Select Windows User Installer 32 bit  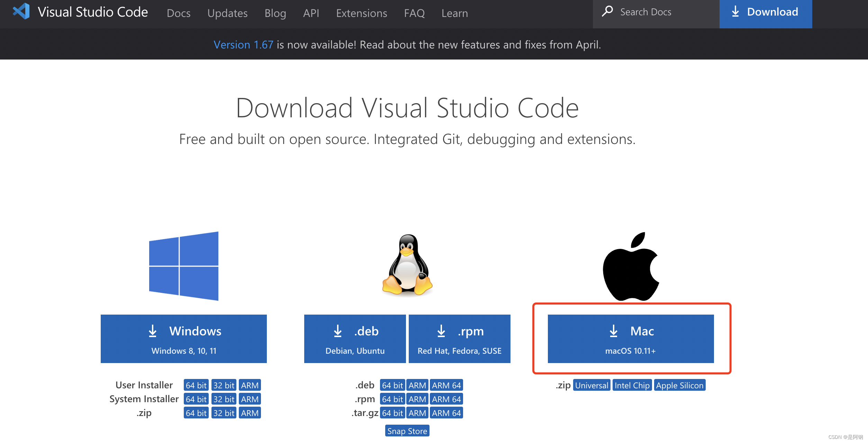pyautogui.click(x=224, y=385)
